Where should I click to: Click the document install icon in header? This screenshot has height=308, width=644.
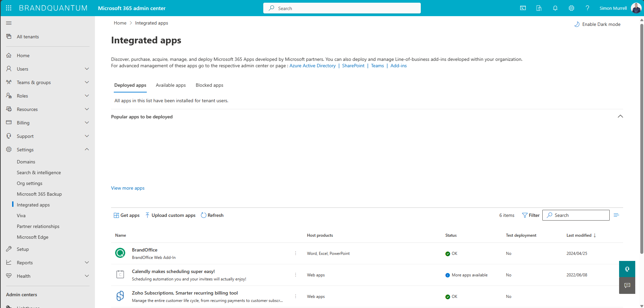click(x=539, y=8)
